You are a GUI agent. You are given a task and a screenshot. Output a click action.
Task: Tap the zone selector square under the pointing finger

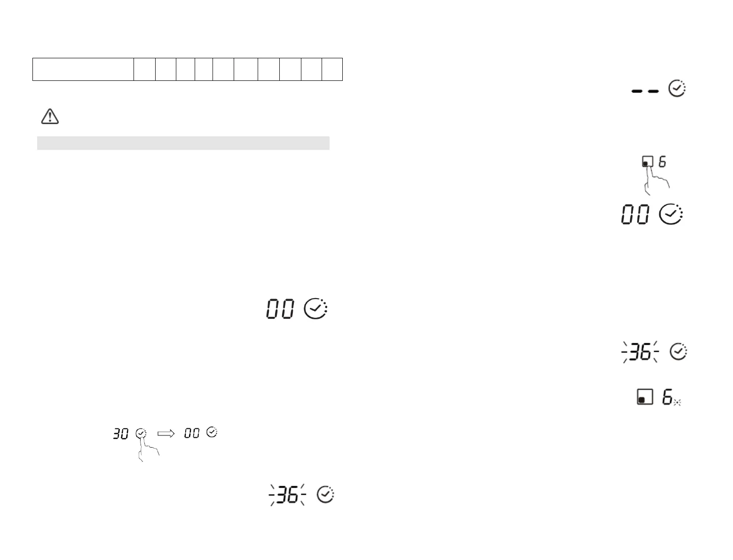click(x=647, y=162)
